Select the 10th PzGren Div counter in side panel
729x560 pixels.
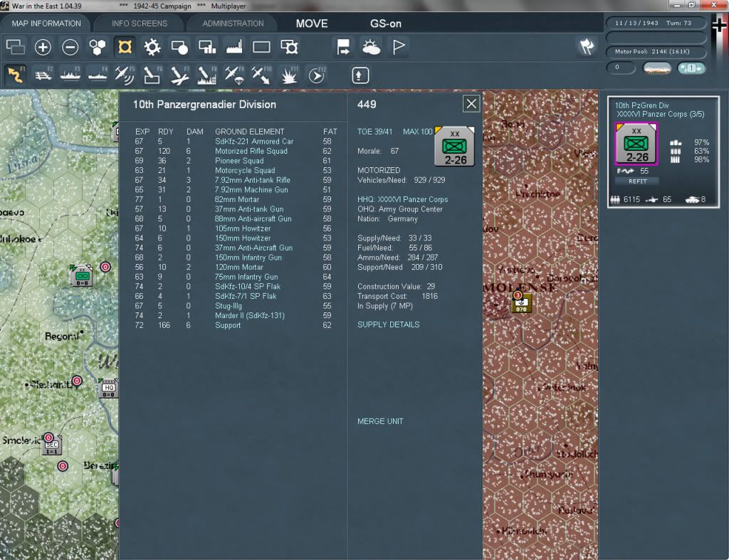coord(636,144)
